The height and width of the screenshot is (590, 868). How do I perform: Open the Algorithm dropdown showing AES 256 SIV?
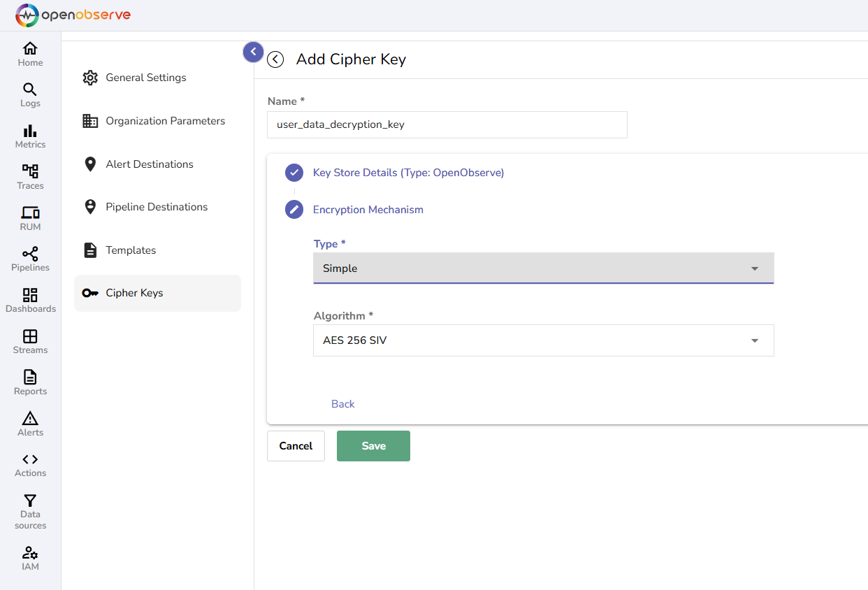point(543,340)
